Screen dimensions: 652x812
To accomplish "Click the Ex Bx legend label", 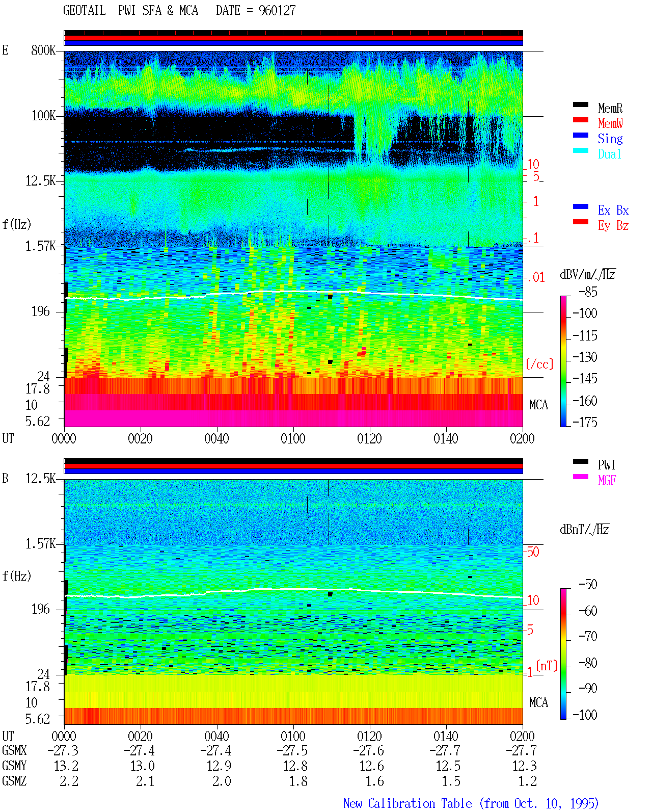I will coord(613,210).
